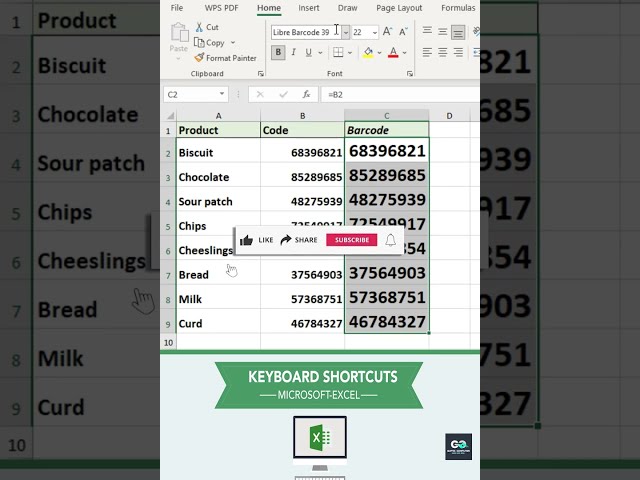The height and width of the screenshot is (480, 640).
Task: Open the font size dropdown arrow
Action: click(x=374, y=32)
